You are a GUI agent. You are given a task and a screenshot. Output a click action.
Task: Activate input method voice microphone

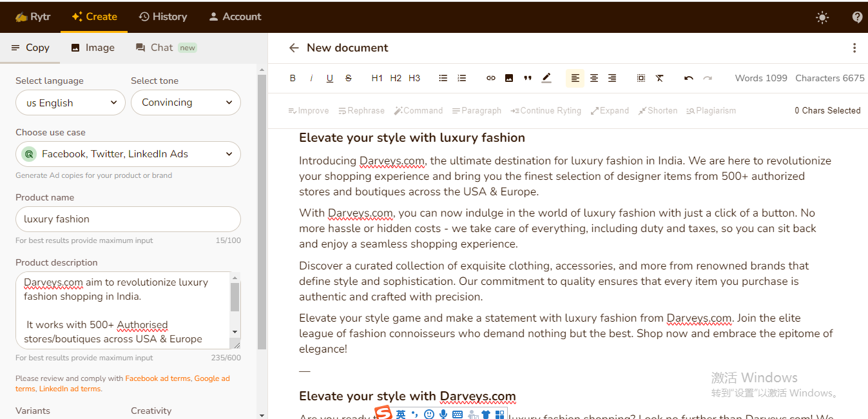443,414
